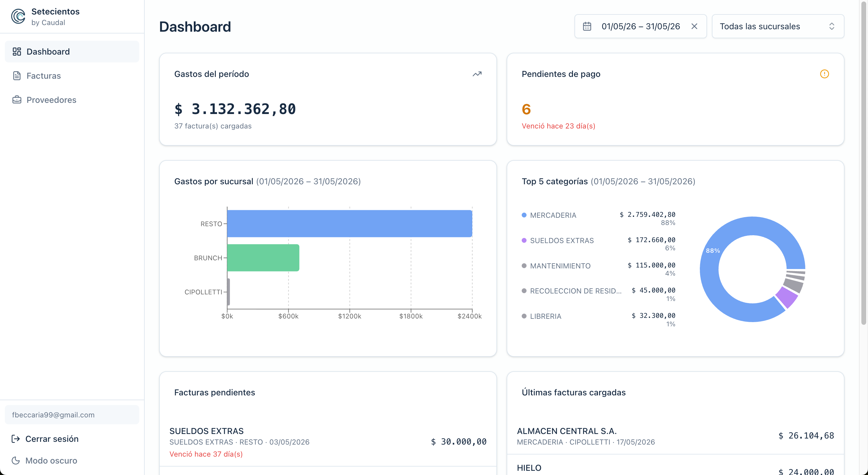The height and width of the screenshot is (475, 868).
Task: Click MERCADERIA category label
Action: (553, 215)
